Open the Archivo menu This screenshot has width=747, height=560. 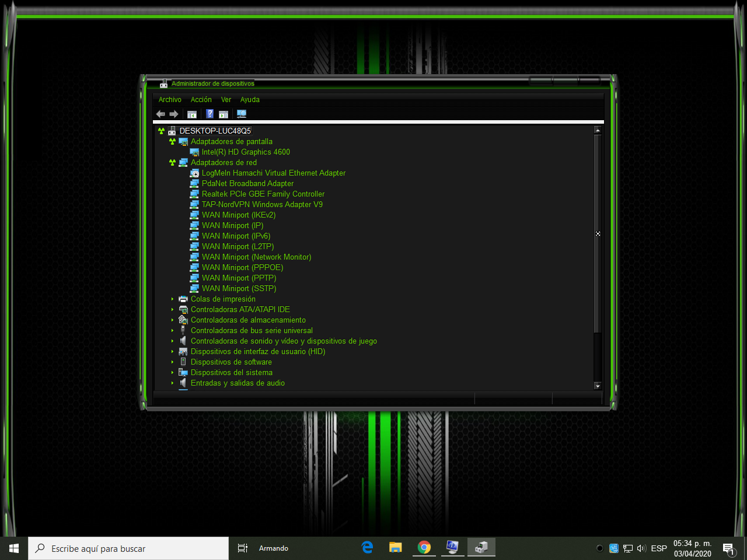pyautogui.click(x=170, y=100)
